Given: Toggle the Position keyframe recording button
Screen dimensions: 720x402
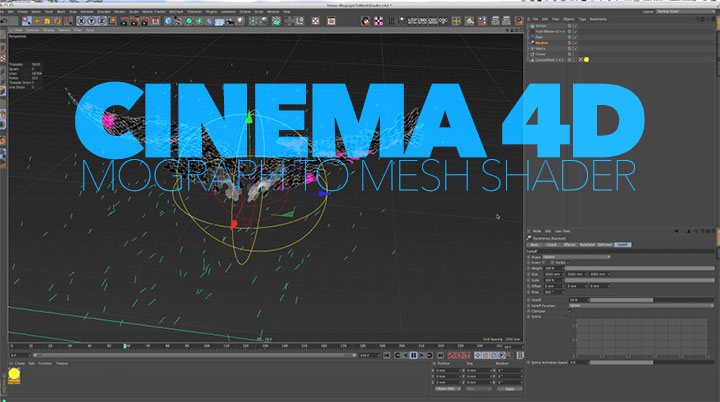Looking at the screenshot, I should (478, 355).
